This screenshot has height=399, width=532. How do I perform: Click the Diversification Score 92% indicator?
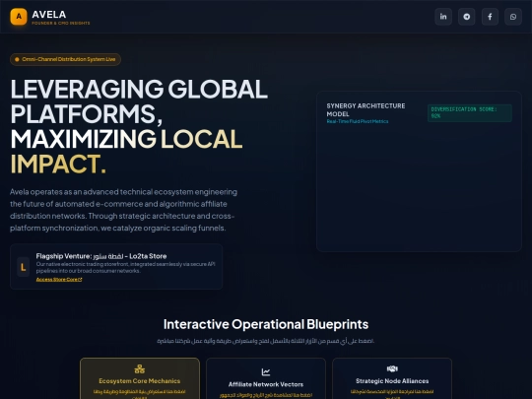(x=470, y=112)
